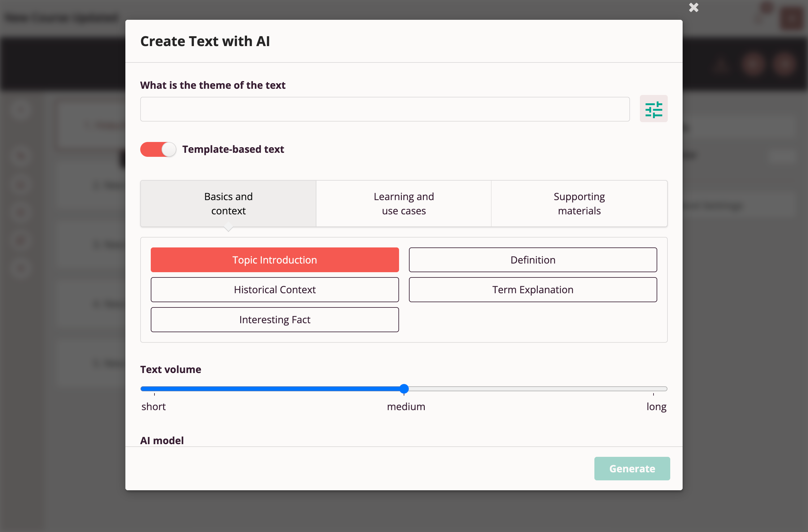Choose the Interesting Fact template
The height and width of the screenshot is (532, 808).
(x=275, y=320)
